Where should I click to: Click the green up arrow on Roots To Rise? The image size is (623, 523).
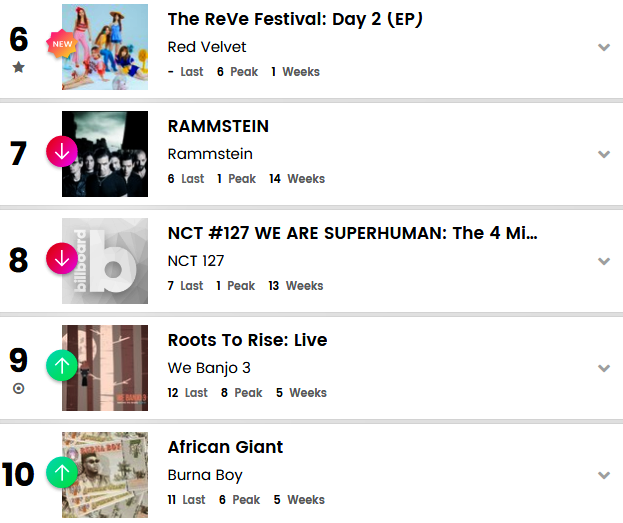(x=62, y=366)
